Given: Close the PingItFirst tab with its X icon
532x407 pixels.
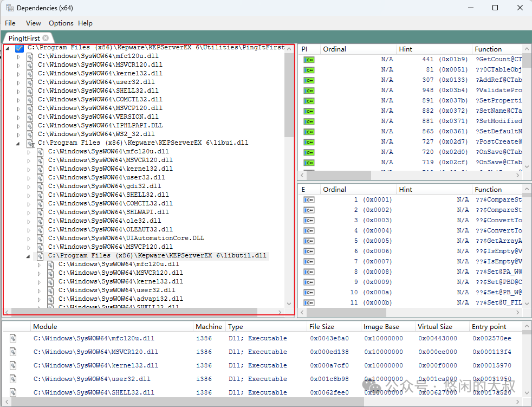Looking at the screenshot, I should pos(46,38).
